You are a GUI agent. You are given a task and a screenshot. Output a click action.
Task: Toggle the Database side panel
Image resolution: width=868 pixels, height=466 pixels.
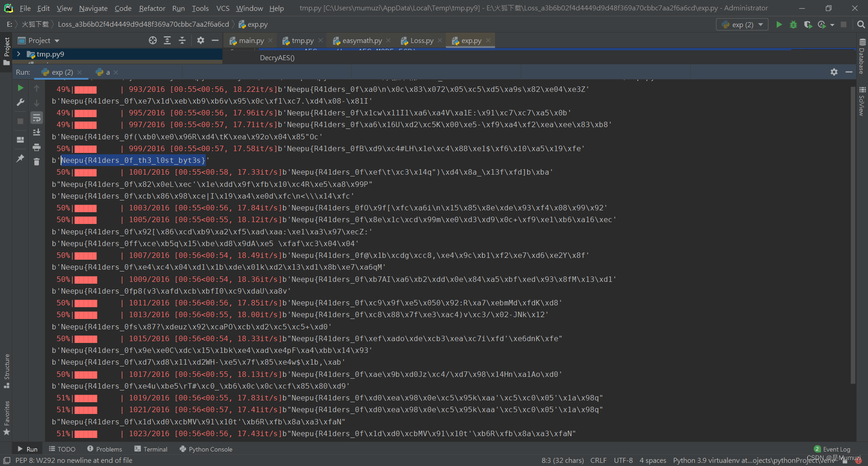862,56
